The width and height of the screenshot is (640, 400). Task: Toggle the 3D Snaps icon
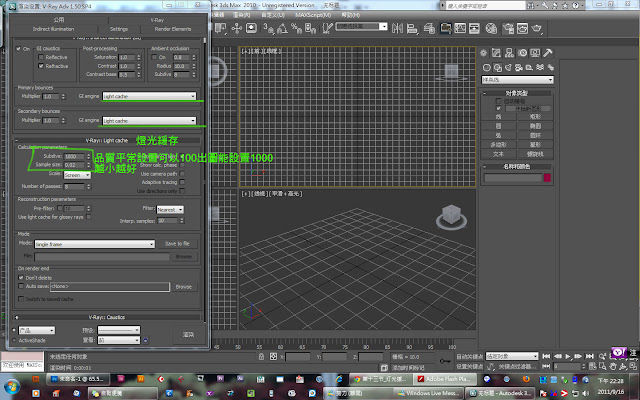click(268, 28)
